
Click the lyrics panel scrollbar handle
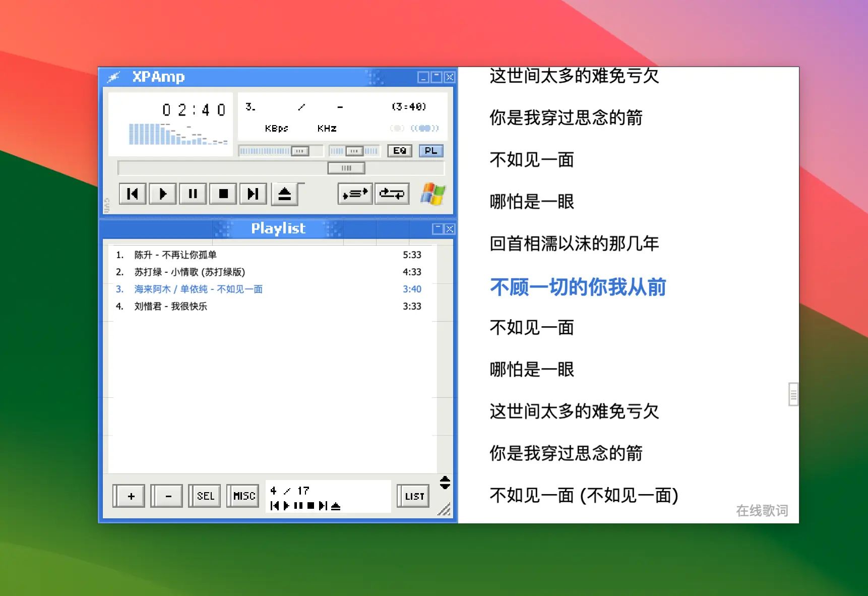point(793,394)
